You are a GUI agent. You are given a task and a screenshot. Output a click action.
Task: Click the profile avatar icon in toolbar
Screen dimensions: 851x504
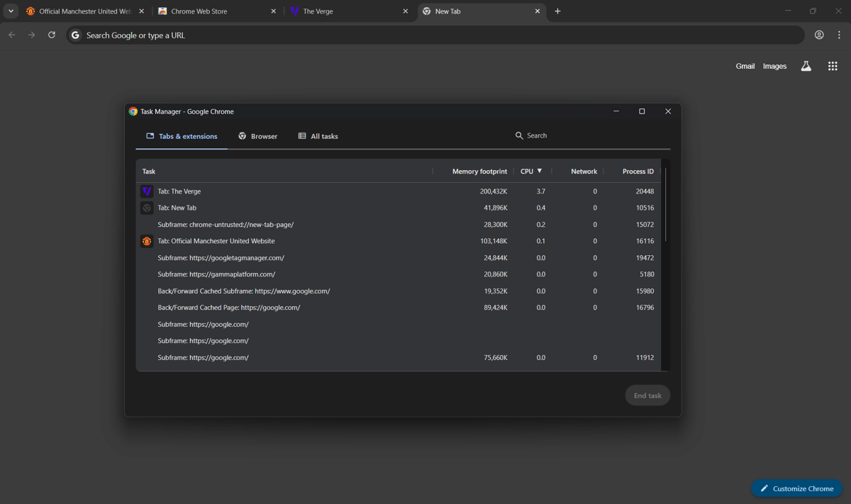tap(819, 35)
